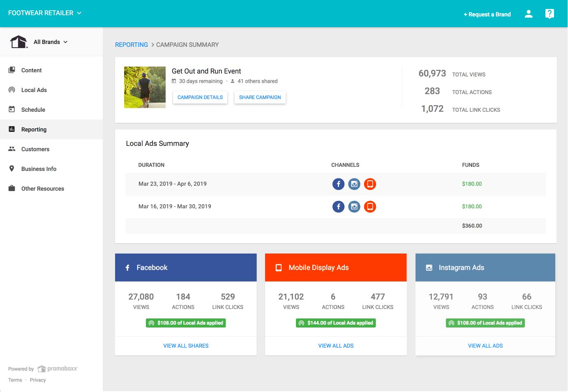Click VIEW ALL ADS under Mobile Display Ads
568x392 pixels.
click(336, 346)
